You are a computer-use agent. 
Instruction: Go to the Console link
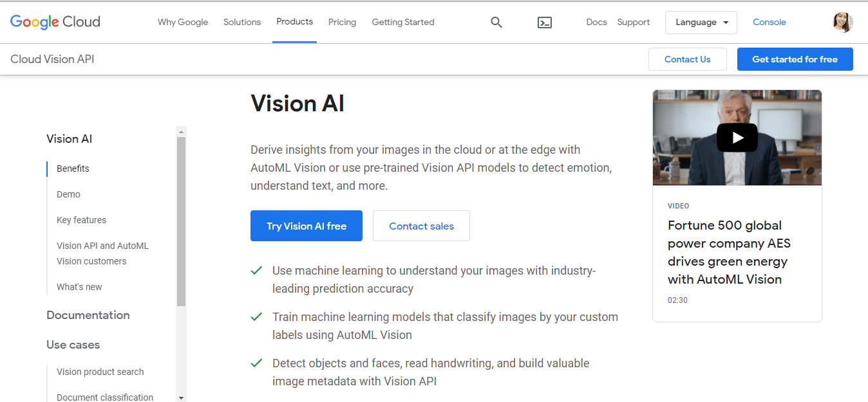(769, 22)
